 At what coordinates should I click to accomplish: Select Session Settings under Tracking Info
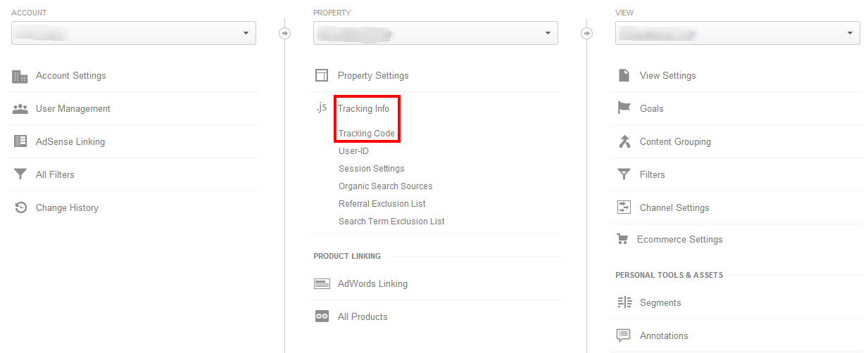click(371, 169)
